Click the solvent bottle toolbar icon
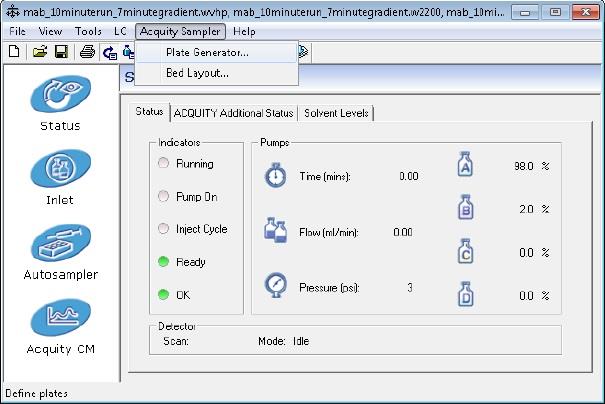Image resolution: width=605 pixels, height=404 pixels. click(128, 51)
